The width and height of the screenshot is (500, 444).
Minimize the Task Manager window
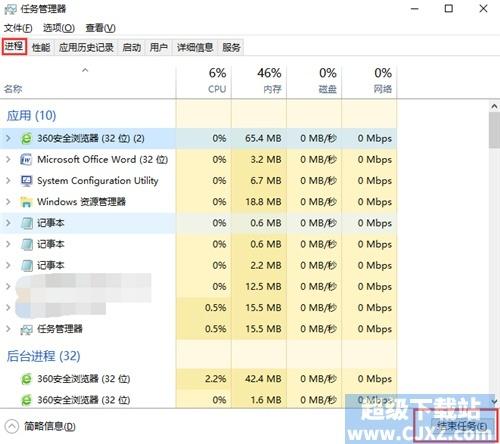[415, 9]
